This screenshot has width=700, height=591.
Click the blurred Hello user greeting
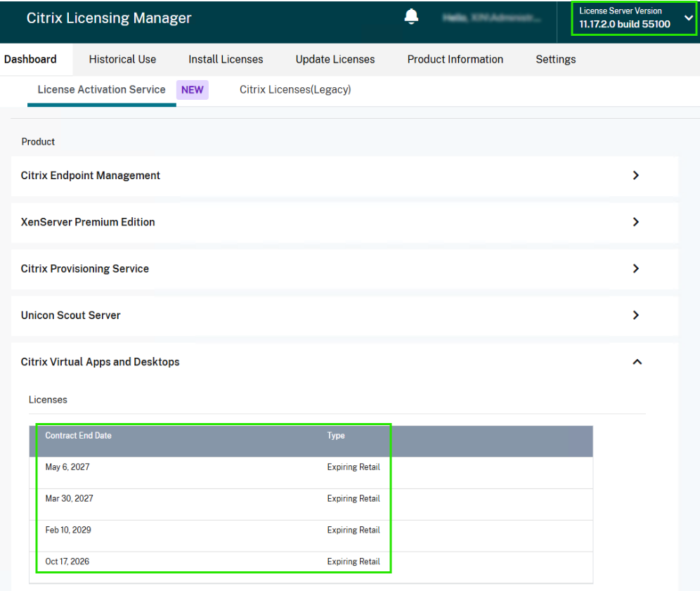[491, 18]
